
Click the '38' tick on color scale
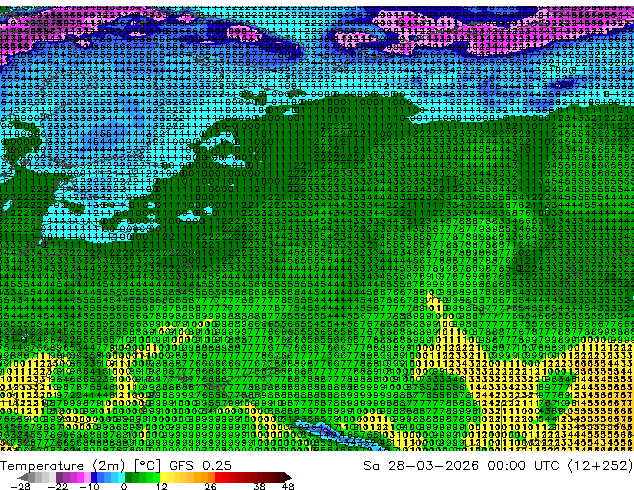[259, 486]
